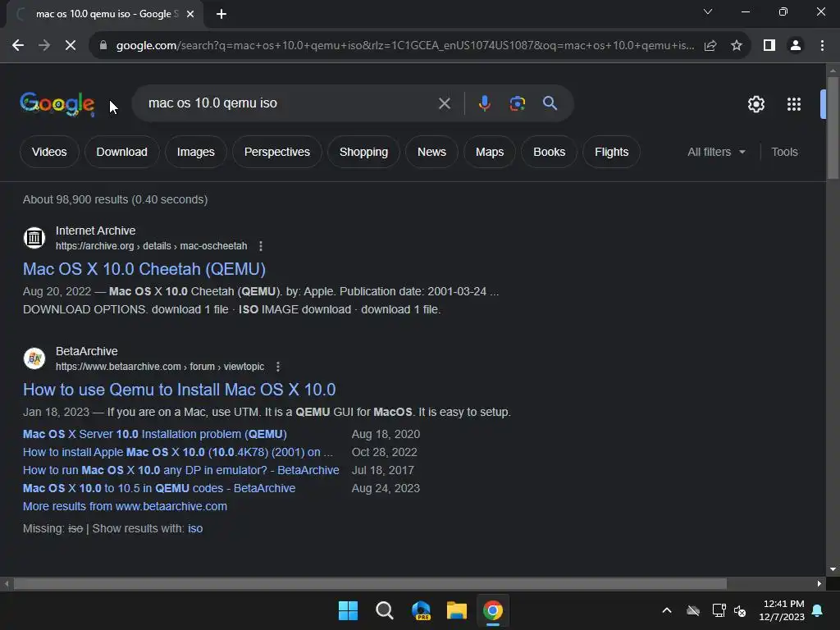Screen dimensions: 840x630
Task: Open Chrome three-dot menu
Action: tap(822, 46)
